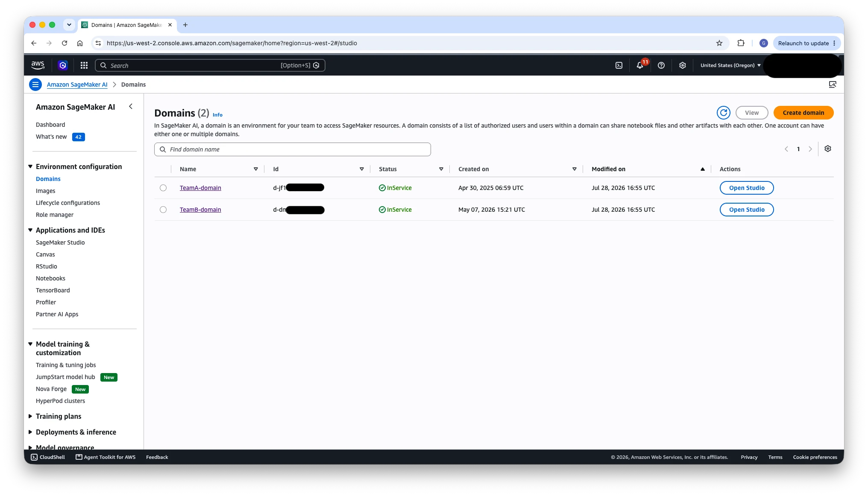Open the TeamB-domain link

200,210
